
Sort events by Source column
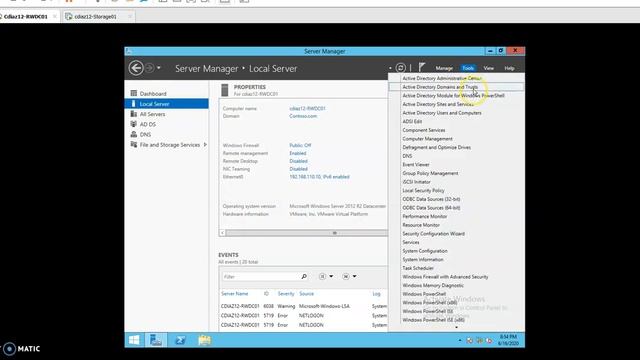(306, 293)
